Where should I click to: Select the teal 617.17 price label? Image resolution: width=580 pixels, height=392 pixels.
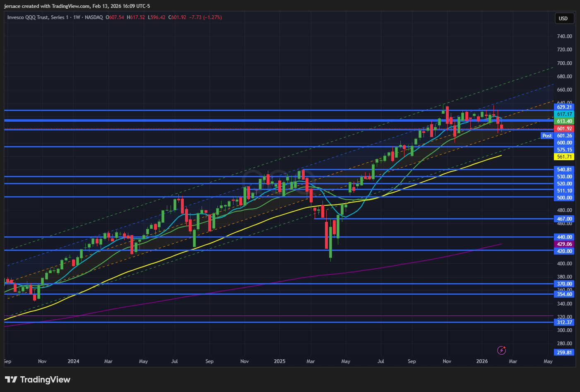pyautogui.click(x=564, y=114)
